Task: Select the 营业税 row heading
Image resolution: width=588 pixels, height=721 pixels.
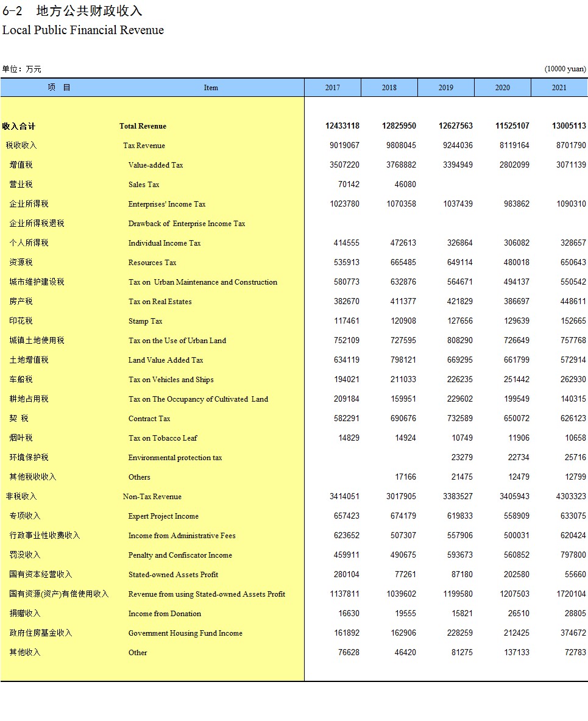Action: (21, 185)
